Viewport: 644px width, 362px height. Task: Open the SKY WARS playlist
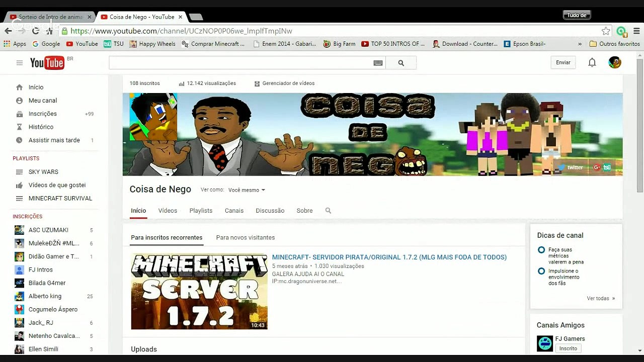[43, 172]
